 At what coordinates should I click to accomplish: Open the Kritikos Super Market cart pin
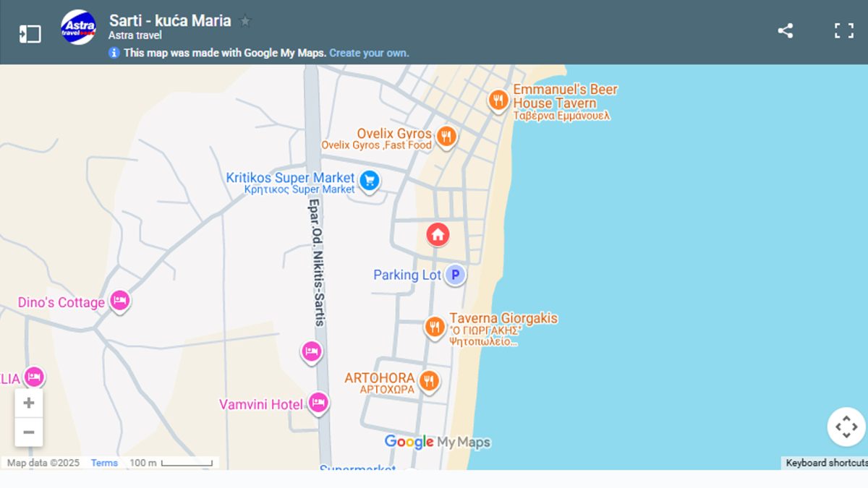(x=370, y=180)
